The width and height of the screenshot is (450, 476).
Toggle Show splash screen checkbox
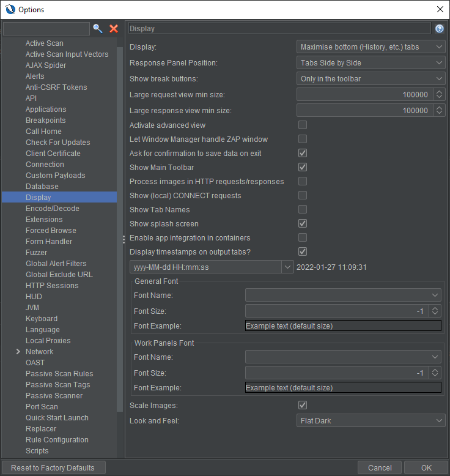coord(303,223)
